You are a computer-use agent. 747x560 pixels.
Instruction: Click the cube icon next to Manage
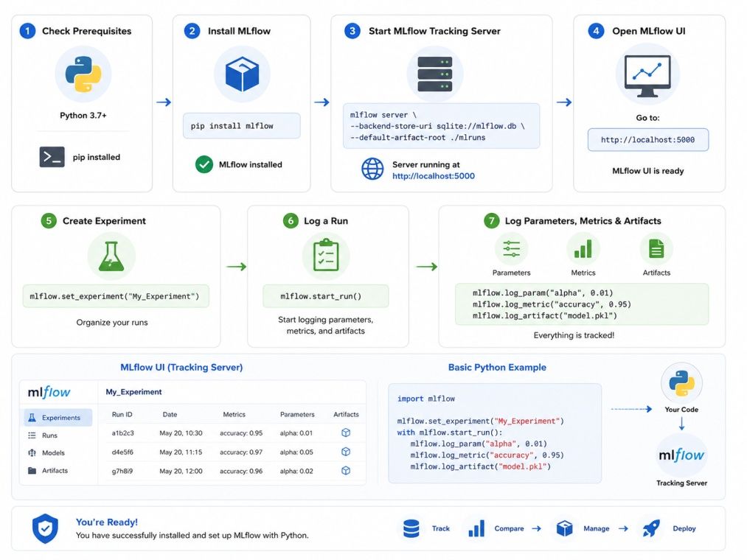click(x=565, y=528)
